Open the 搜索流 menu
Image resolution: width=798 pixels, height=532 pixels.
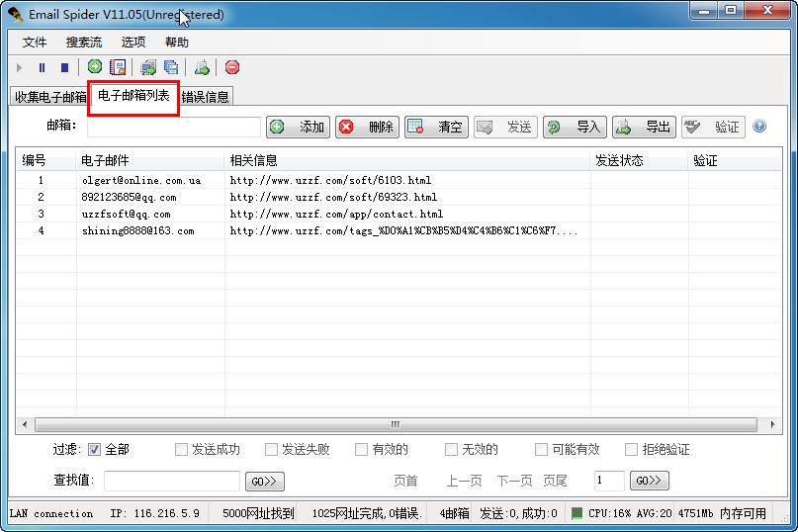pyautogui.click(x=83, y=43)
